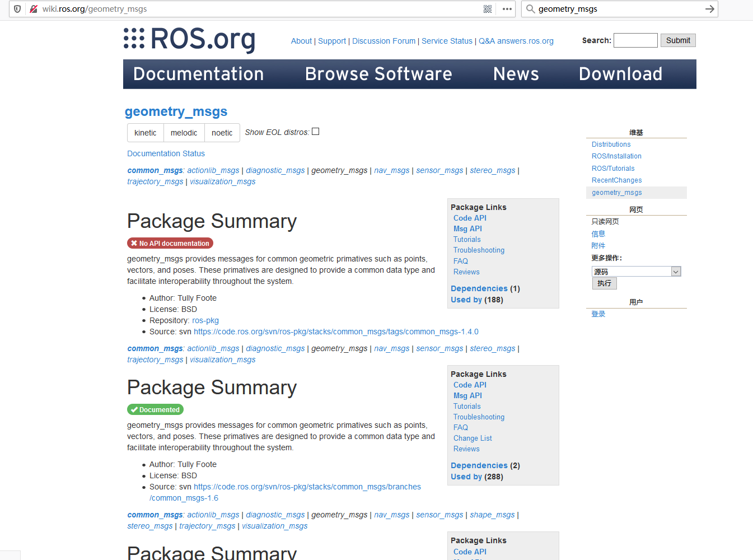Open Tutorials in first Package Links
The height and width of the screenshot is (560, 753).
[x=467, y=239]
